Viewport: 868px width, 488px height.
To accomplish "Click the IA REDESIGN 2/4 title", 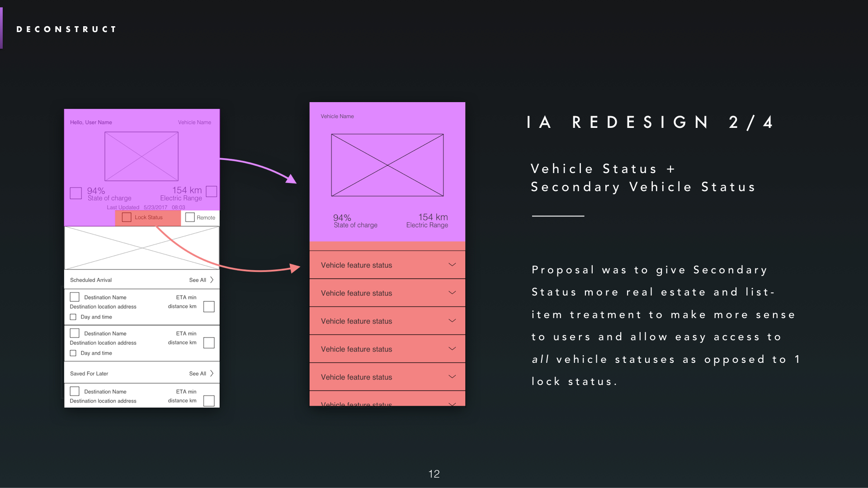I will pos(650,122).
